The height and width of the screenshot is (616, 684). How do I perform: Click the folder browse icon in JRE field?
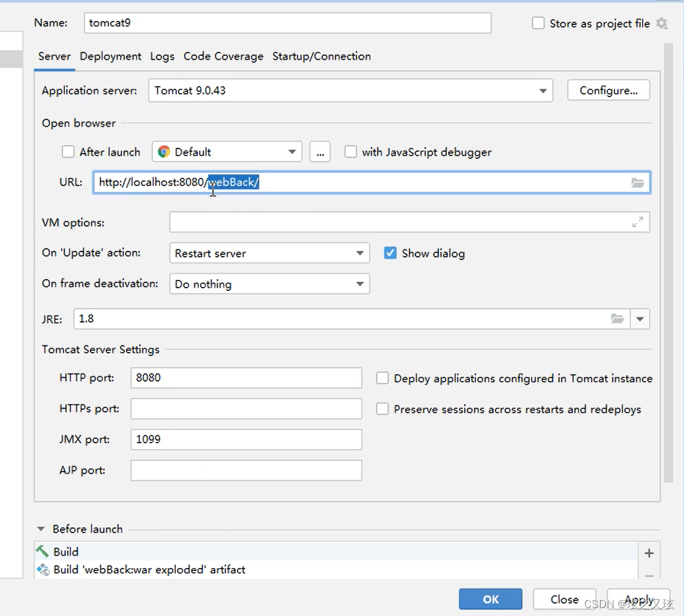point(617,319)
